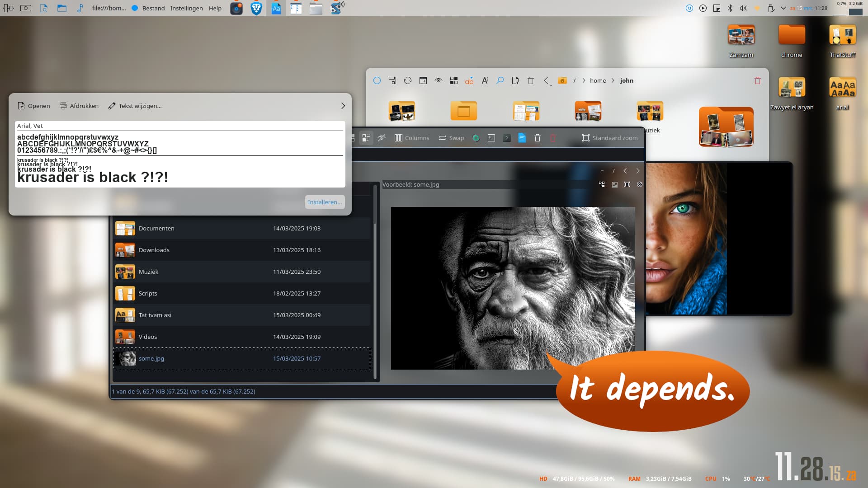Click the grey trash icon in Krusader toolbar
The height and width of the screenshot is (488, 868).
coord(538,138)
